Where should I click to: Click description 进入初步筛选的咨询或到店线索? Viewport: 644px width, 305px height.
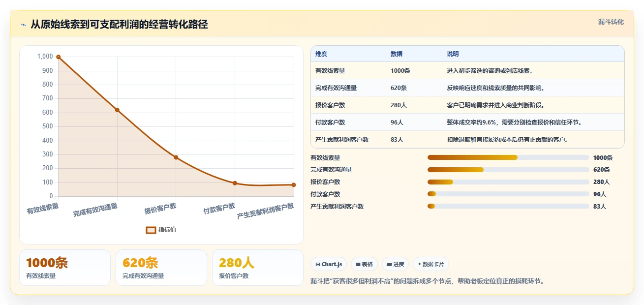click(490, 71)
